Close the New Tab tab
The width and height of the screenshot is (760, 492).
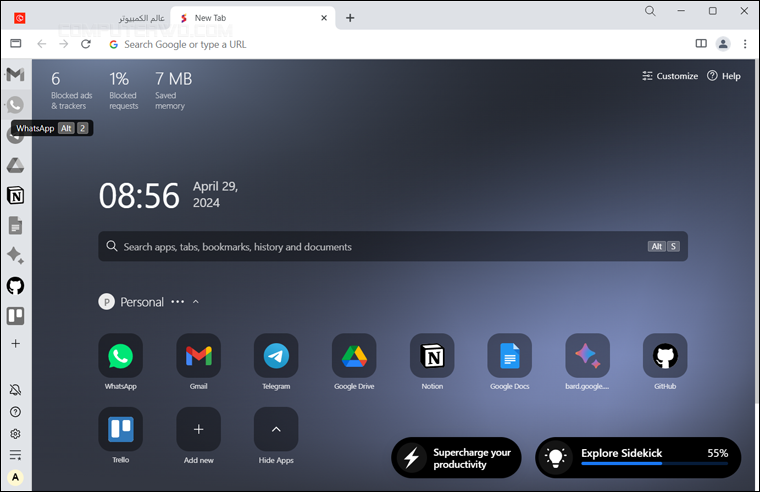click(324, 18)
